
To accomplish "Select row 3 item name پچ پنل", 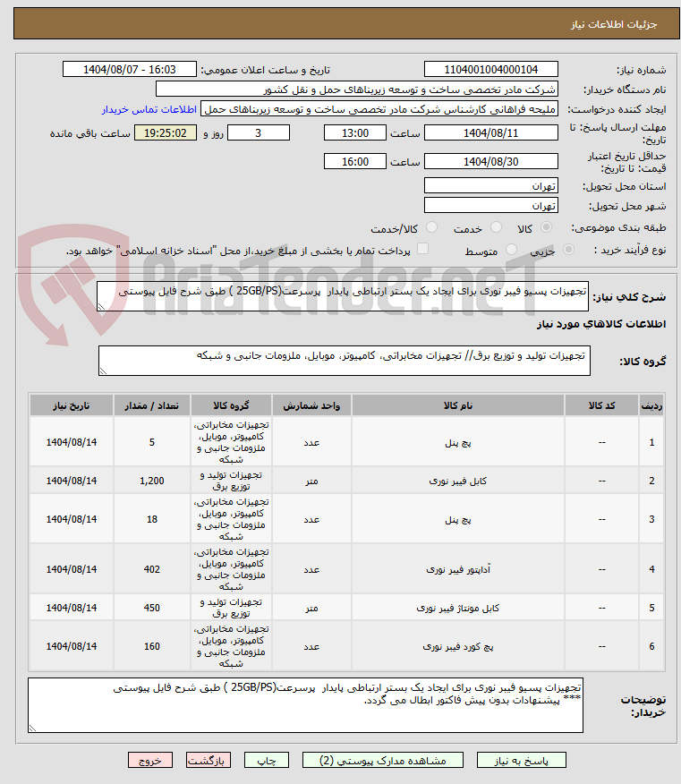I will tap(458, 519).
